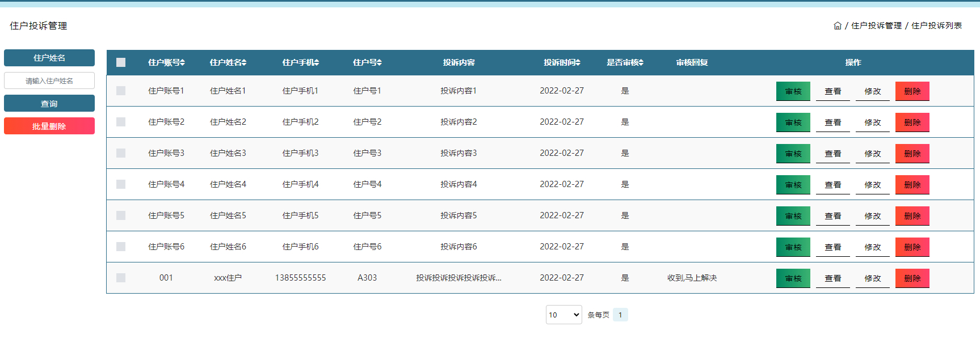Viewport: 980px width, 339px height.
Task: Click 审核 for 住户账号4 row
Action: pos(793,185)
